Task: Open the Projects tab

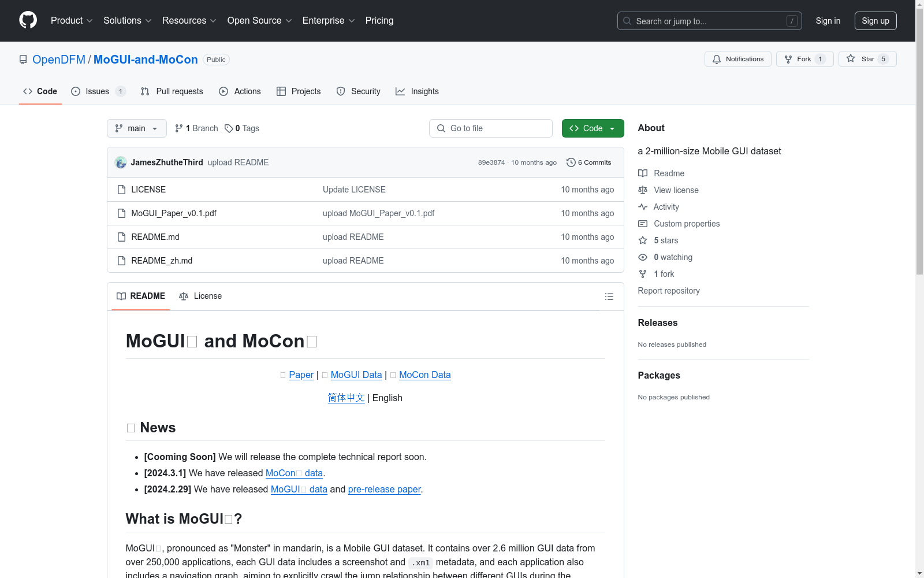Action: (299, 91)
